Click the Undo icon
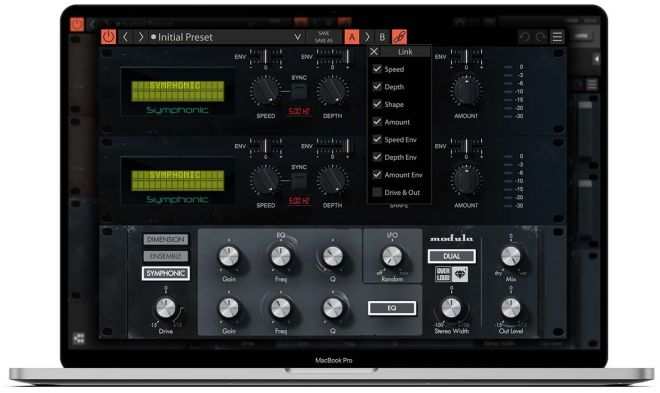Image resolution: width=660 pixels, height=393 pixels. [524, 37]
